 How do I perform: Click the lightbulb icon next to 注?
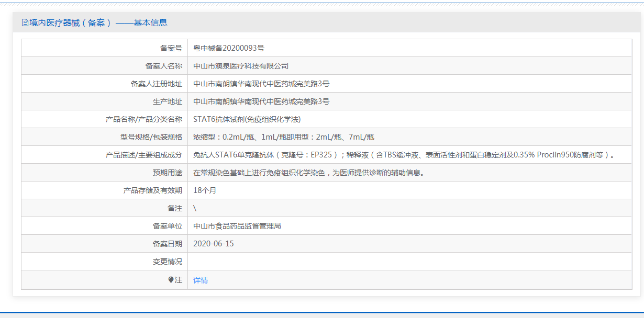click(171, 280)
